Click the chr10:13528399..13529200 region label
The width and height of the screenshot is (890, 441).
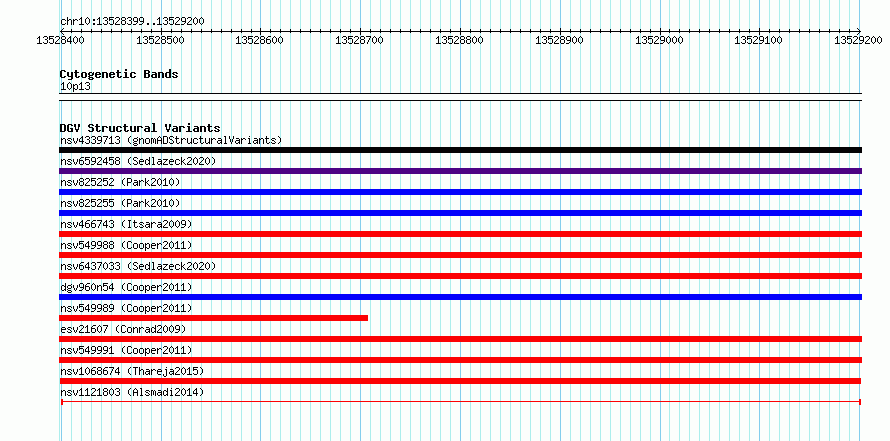pyautogui.click(x=132, y=21)
